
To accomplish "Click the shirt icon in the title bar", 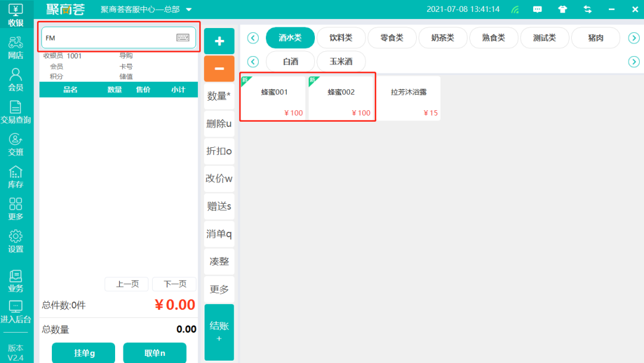I will (561, 9).
